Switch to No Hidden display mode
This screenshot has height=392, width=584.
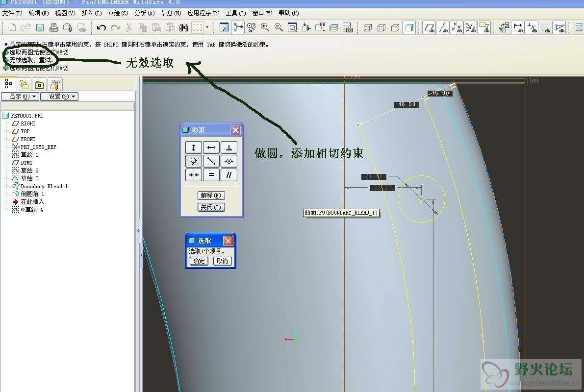(395, 27)
